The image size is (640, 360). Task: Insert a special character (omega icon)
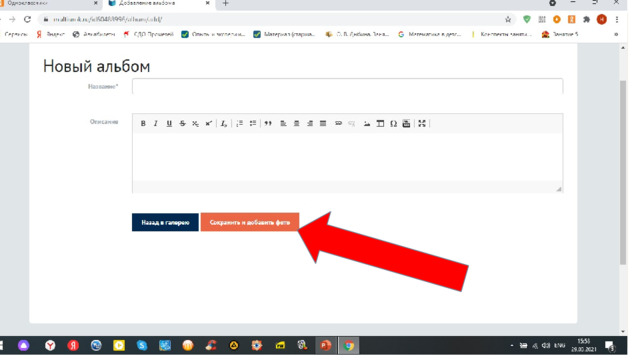tap(393, 123)
